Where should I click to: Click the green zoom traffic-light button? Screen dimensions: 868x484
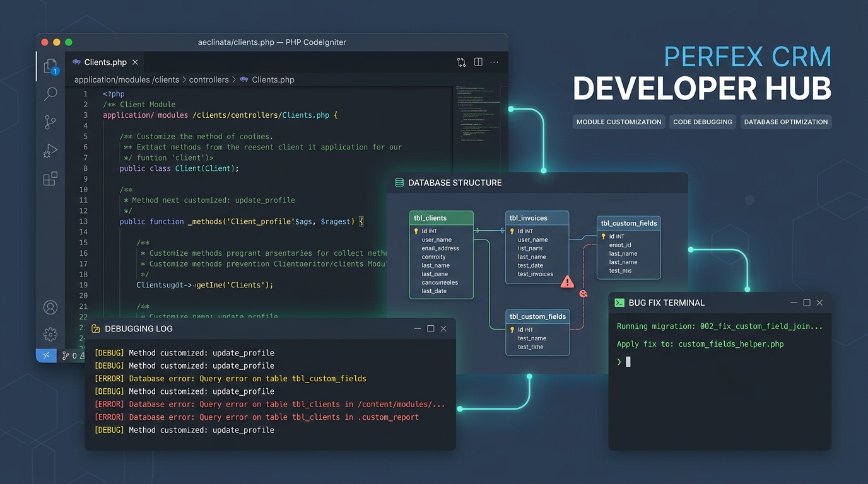tap(69, 42)
